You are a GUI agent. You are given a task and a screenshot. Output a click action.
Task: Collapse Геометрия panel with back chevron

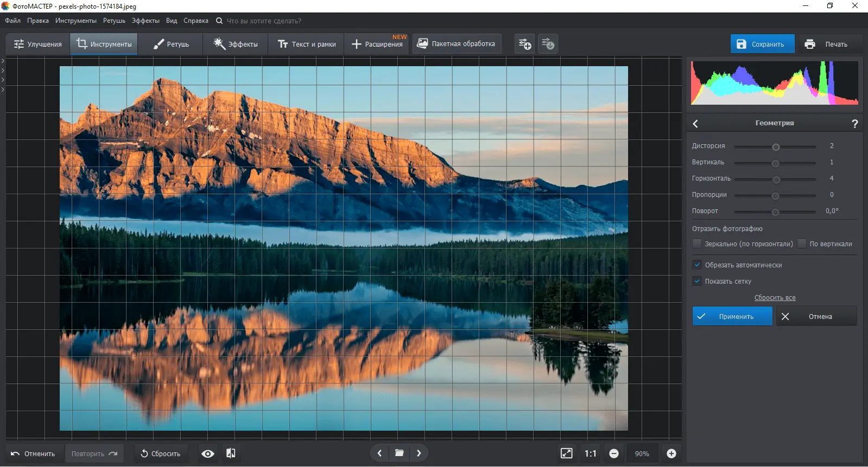coord(695,124)
